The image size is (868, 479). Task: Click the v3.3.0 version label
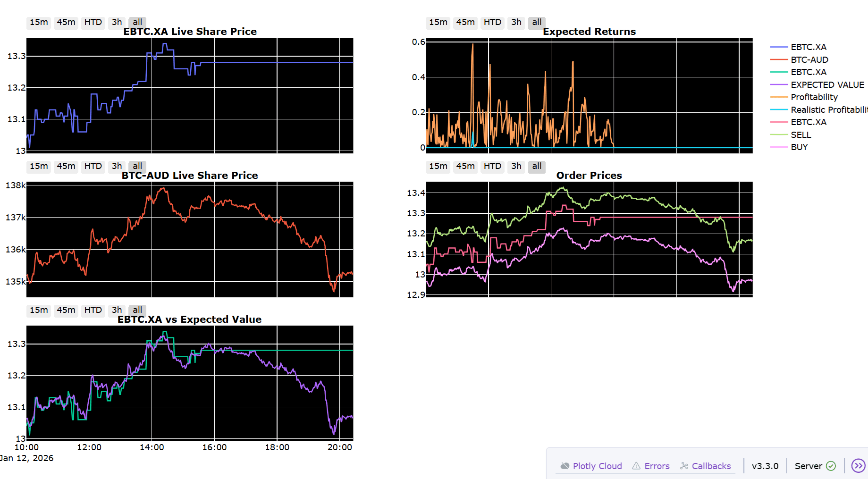[x=765, y=466]
